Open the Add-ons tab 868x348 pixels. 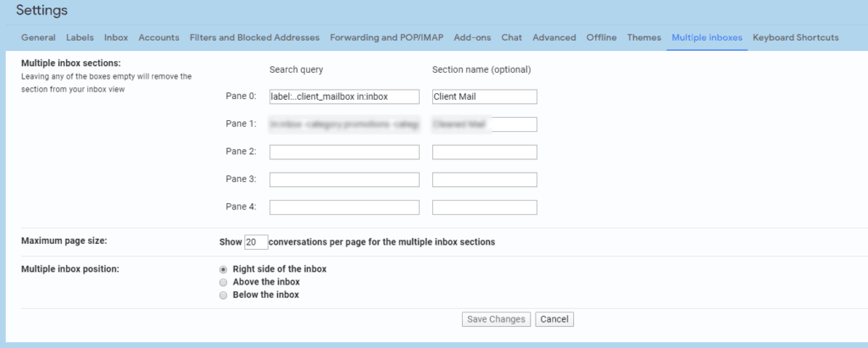(x=473, y=37)
